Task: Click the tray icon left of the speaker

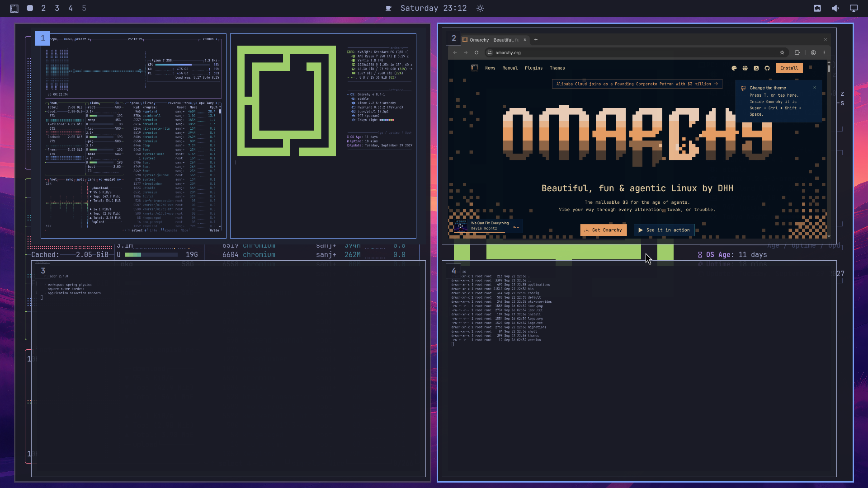Action: click(817, 8)
